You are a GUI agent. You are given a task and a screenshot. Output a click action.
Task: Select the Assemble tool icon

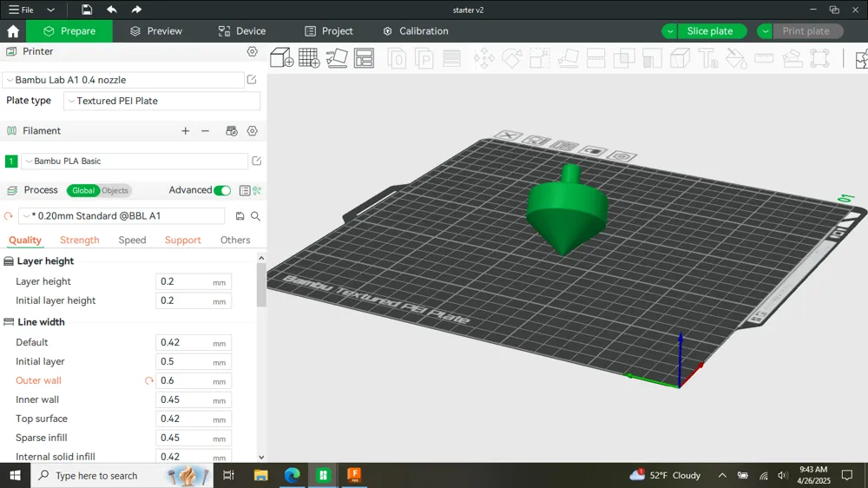pos(792,58)
